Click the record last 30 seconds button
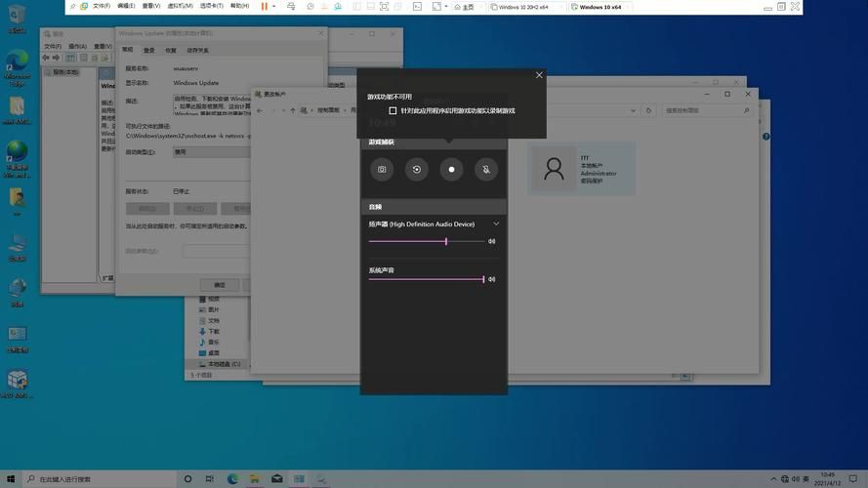The width and height of the screenshot is (868, 488). pos(416,169)
